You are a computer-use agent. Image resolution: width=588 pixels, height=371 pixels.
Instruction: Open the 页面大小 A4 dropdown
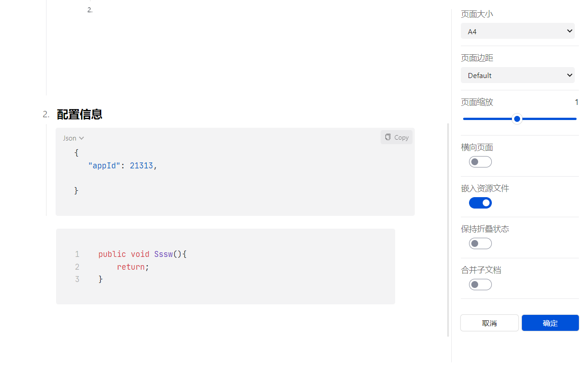point(517,31)
